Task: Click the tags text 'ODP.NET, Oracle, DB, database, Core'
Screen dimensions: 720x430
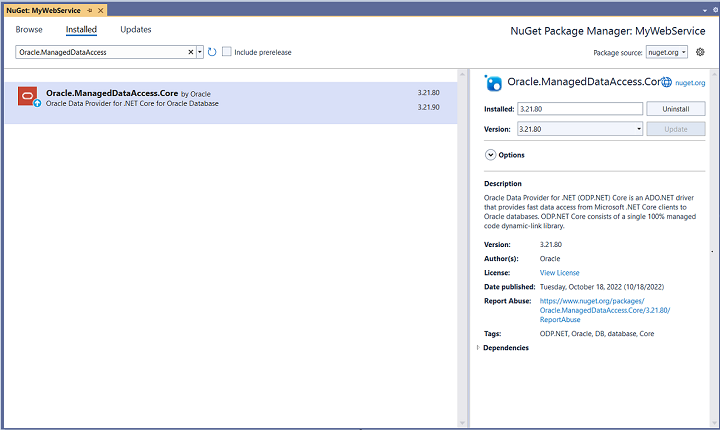Action: 596,334
